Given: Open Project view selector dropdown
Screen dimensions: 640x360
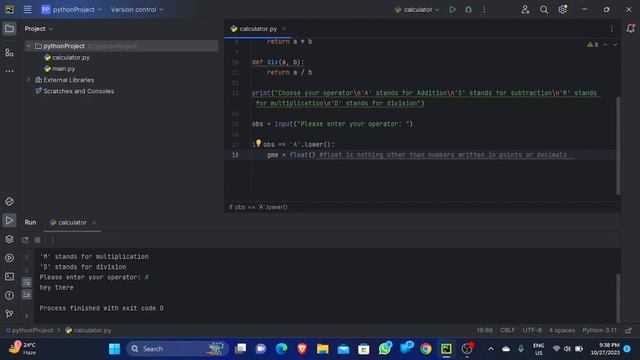Looking at the screenshot, I should click(x=39, y=29).
